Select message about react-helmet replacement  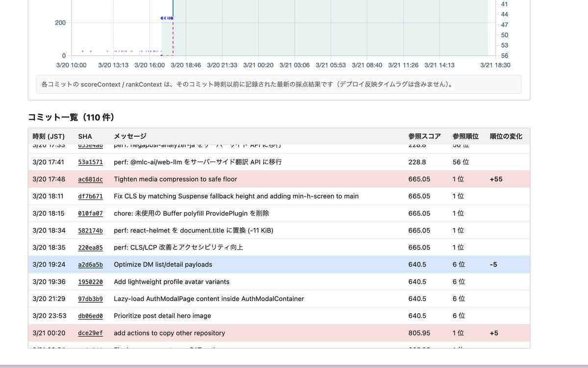pyautogui.click(x=194, y=231)
